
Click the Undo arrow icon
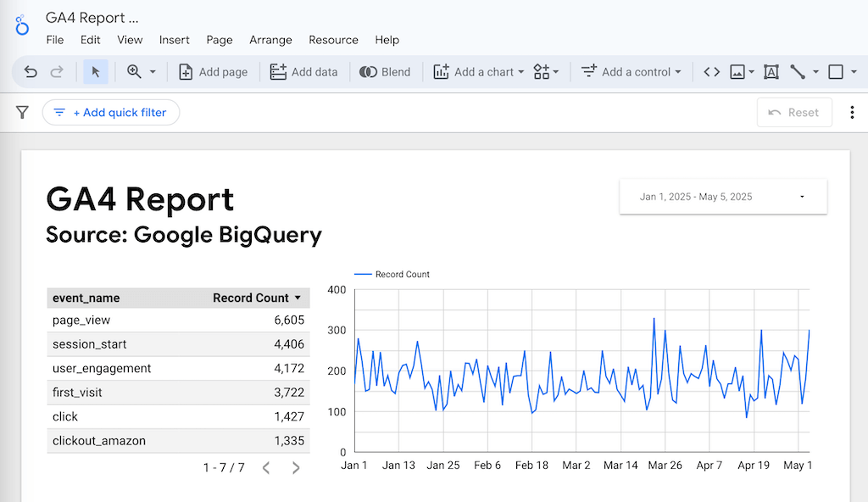pyautogui.click(x=31, y=72)
